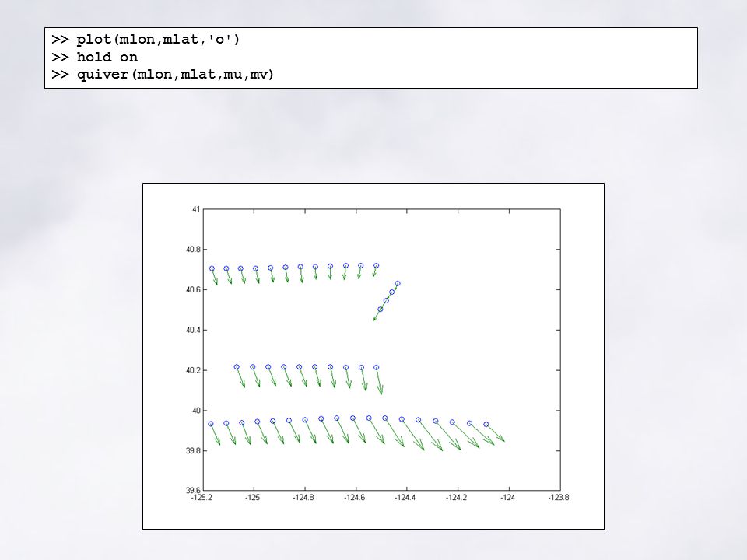The width and height of the screenshot is (747, 560).
Task: Click the x-axis label -124
Action: (x=508, y=498)
